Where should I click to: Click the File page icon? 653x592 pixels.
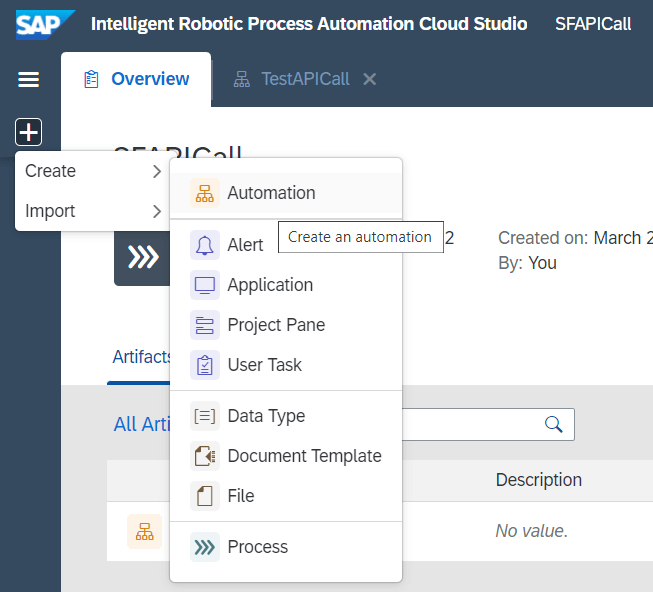point(204,496)
